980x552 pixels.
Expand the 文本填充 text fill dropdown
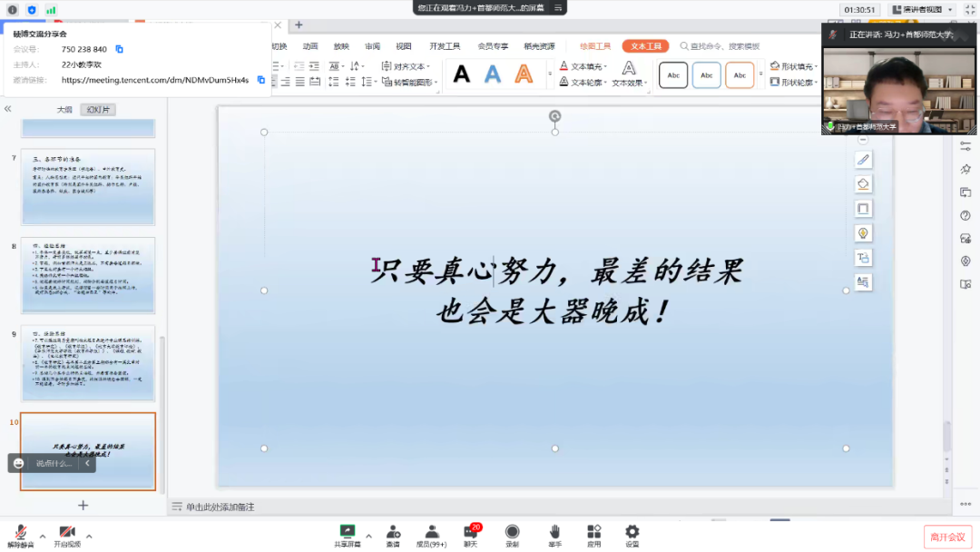pyautogui.click(x=606, y=66)
